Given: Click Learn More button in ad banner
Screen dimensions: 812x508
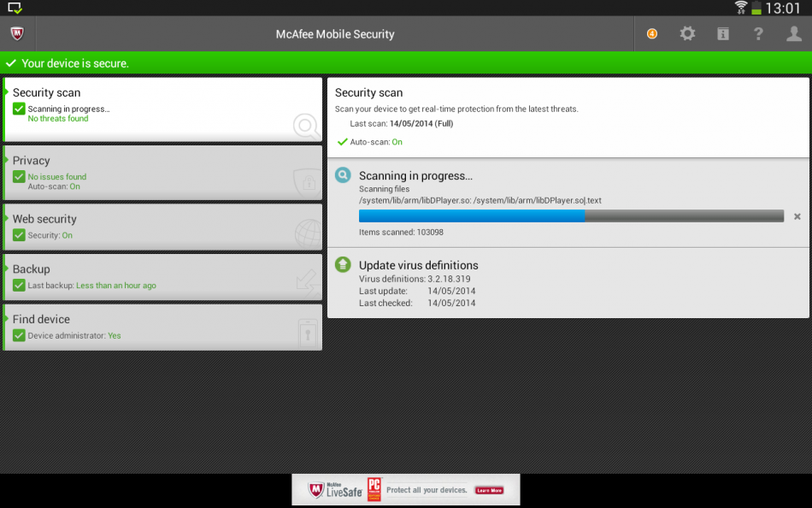Looking at the screenshot, I should (489, 490).
